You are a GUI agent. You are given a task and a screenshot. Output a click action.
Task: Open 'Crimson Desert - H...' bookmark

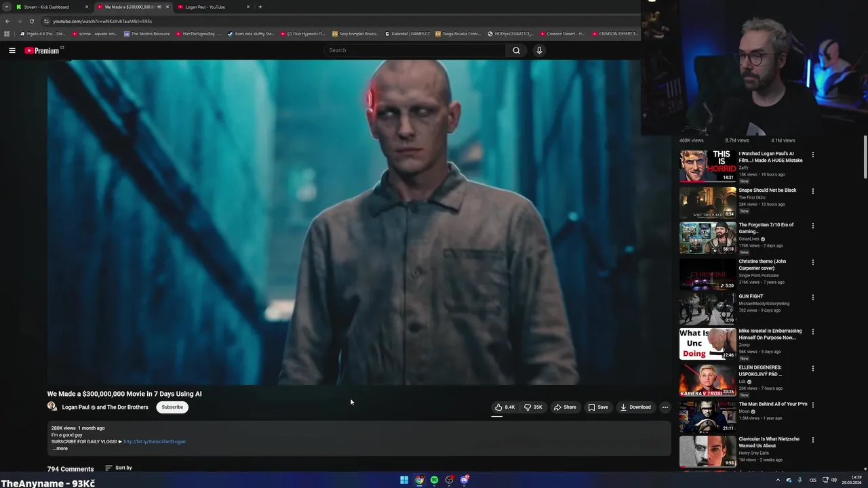coord(562,34)
